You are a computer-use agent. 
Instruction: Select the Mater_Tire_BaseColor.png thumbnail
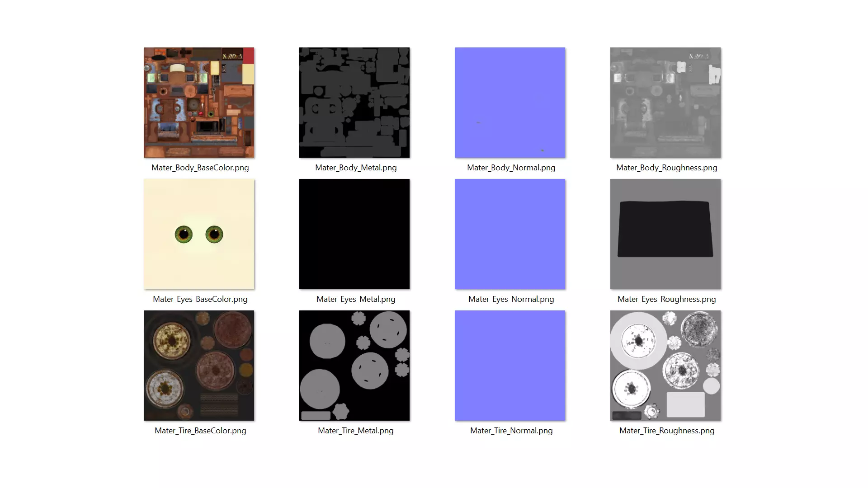click(199, 366)
